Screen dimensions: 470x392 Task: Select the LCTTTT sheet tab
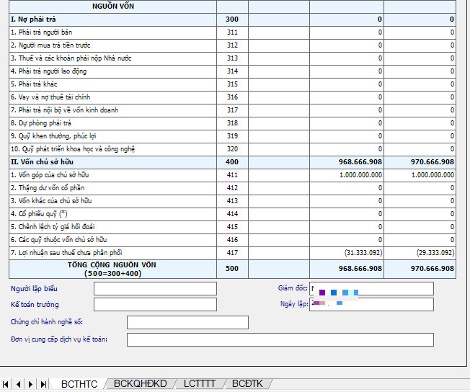pyautogui.click(x=200, y=384)
